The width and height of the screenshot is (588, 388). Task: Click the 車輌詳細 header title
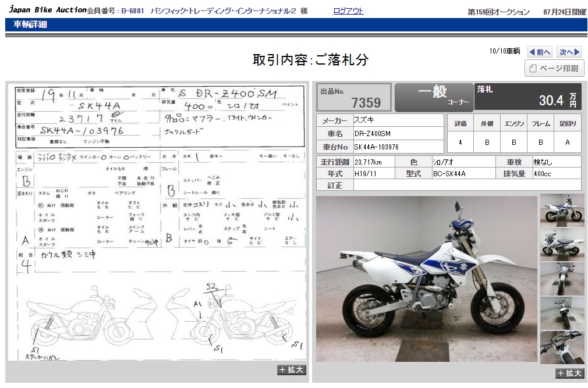[30, 24]
